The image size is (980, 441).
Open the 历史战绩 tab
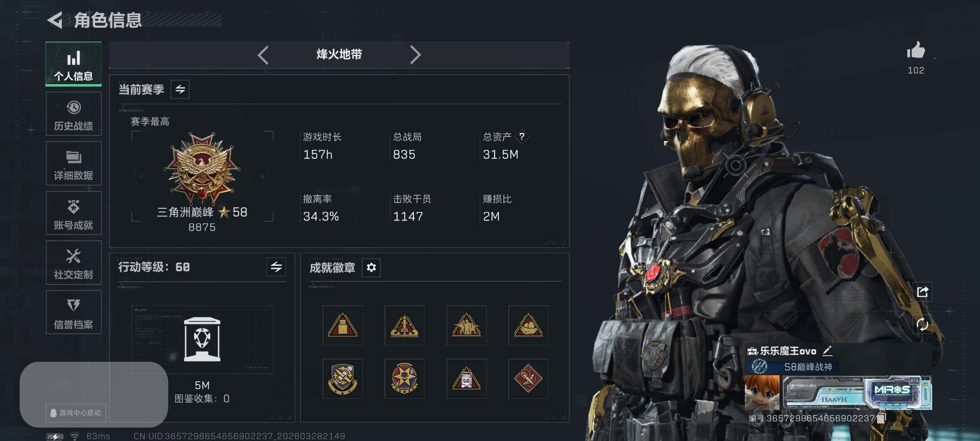tap(73, 114)
